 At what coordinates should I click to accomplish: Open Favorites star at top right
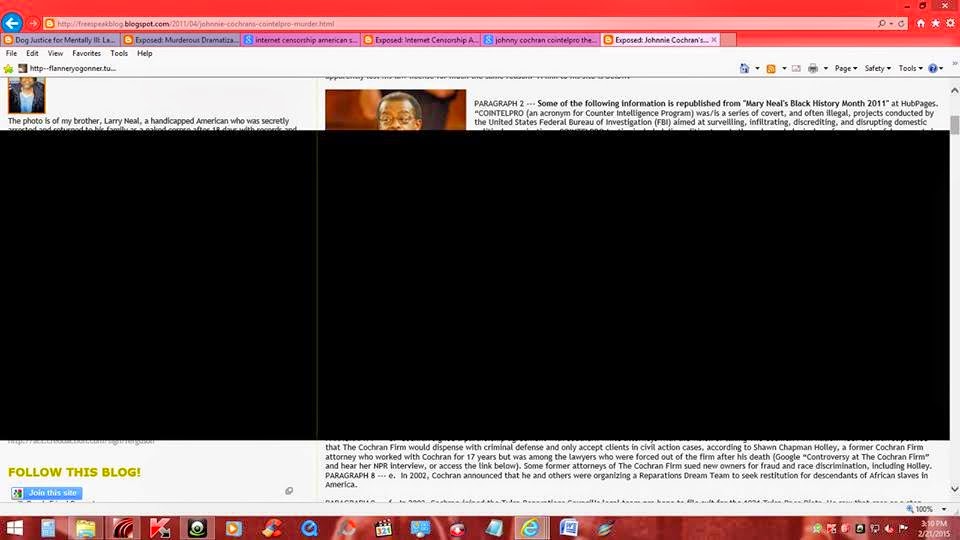936,23
